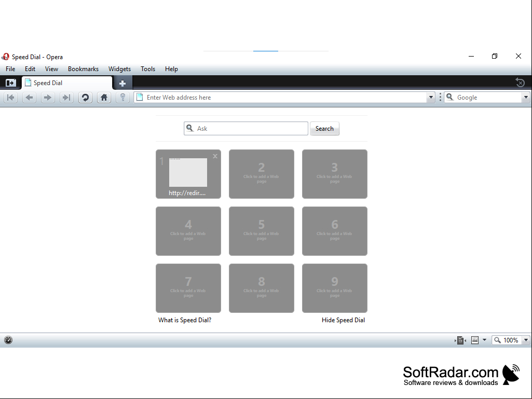Open the Edit menu

tap(30, 69)
